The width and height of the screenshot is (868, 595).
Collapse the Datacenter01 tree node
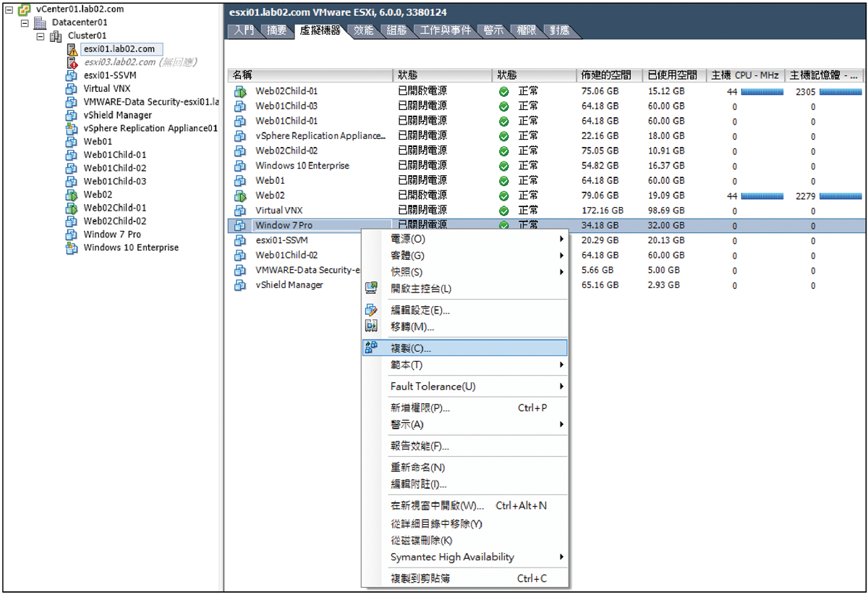point(25,22)
